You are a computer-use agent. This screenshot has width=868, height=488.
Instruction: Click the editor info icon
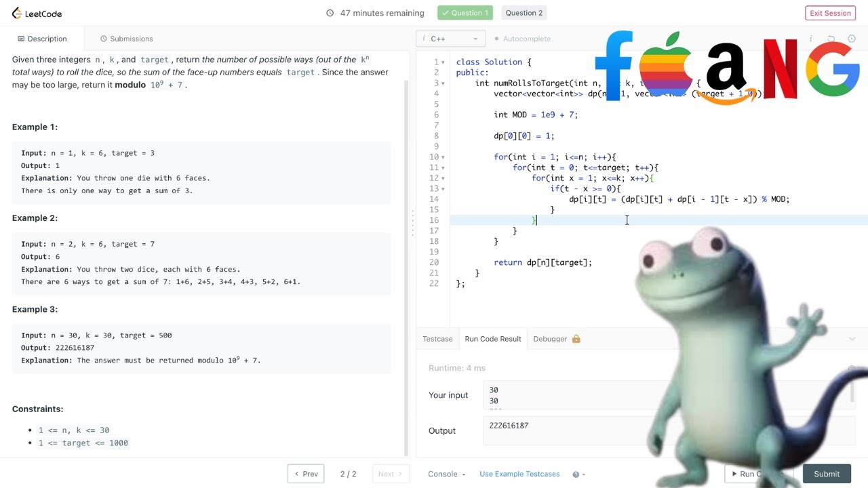[810, 39]
